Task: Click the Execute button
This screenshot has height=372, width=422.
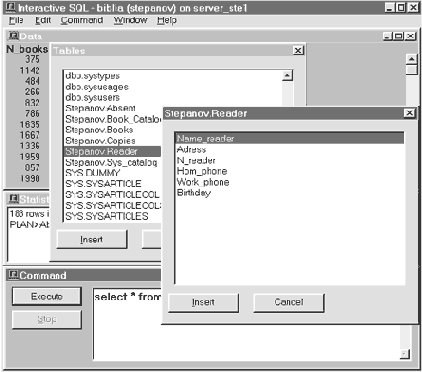Action: [x=47, y=296]
